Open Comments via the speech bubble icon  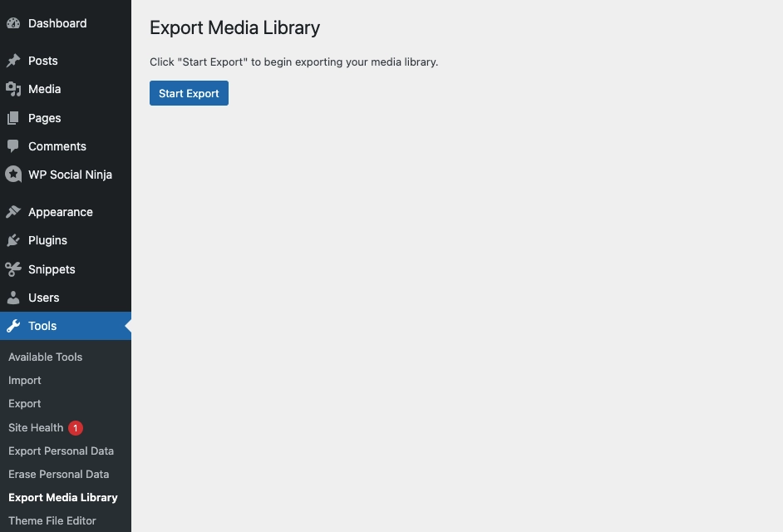[12, 146]
